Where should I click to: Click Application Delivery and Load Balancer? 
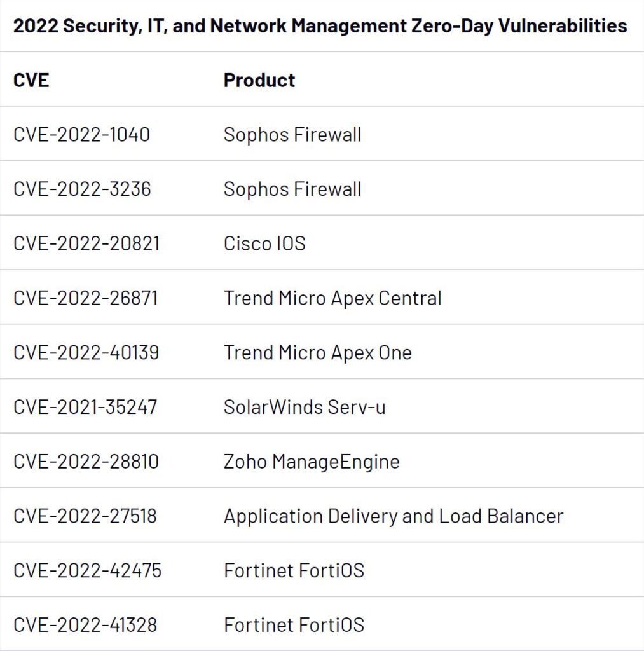click(x=394, y=516)
